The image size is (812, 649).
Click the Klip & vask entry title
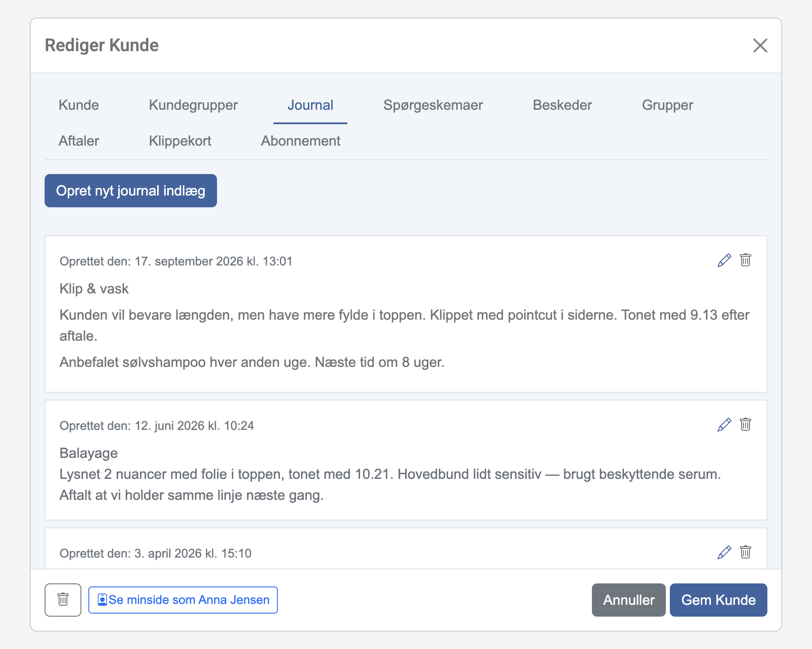coord(94,289)
